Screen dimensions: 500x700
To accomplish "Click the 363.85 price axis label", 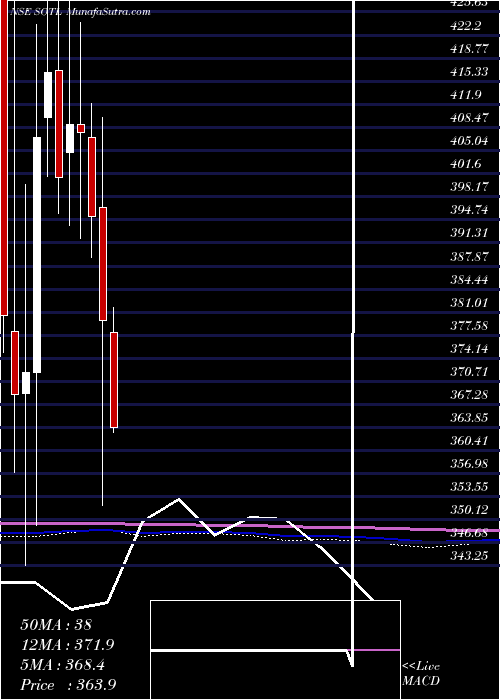I will [469, 418].
